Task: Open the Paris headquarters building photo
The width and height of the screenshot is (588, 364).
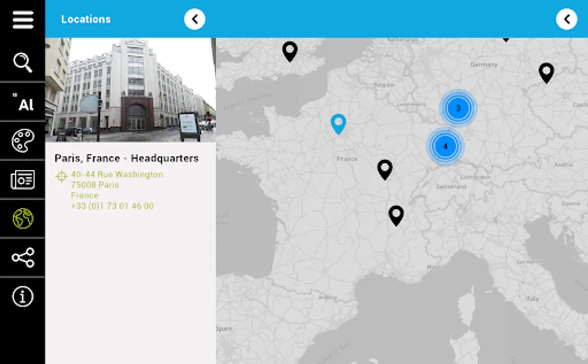Action: click(131, 90)
